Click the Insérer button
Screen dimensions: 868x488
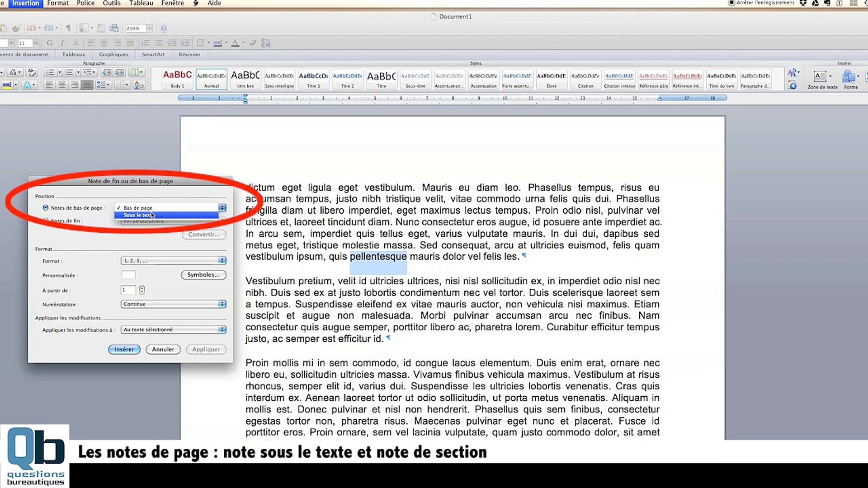click(x=124, y=349)
